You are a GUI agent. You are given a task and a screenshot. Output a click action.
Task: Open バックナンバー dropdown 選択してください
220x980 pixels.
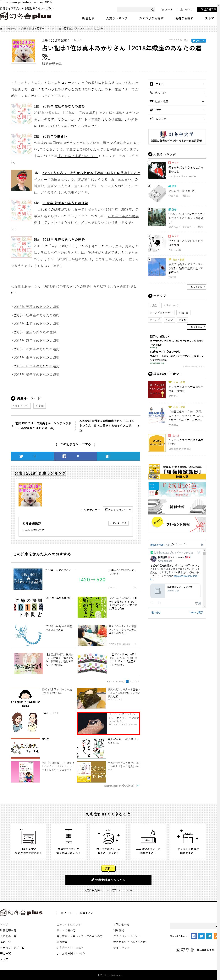(118, 509)
